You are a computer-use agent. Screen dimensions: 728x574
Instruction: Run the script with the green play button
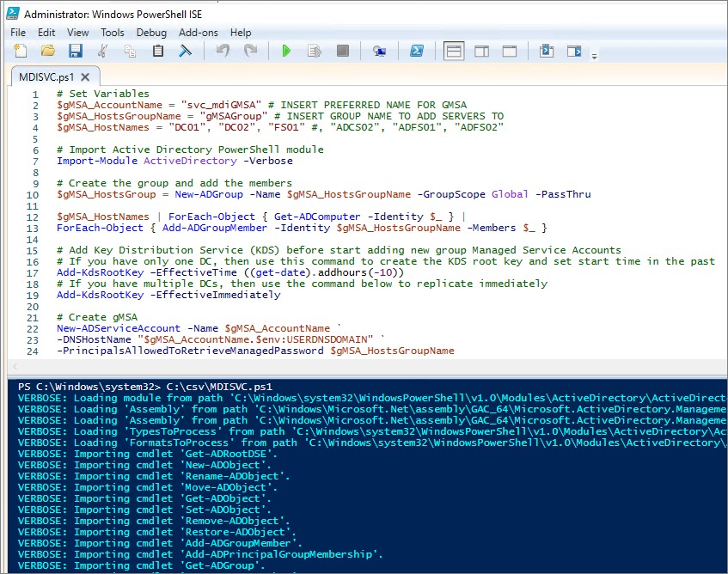tap(286, 51)
